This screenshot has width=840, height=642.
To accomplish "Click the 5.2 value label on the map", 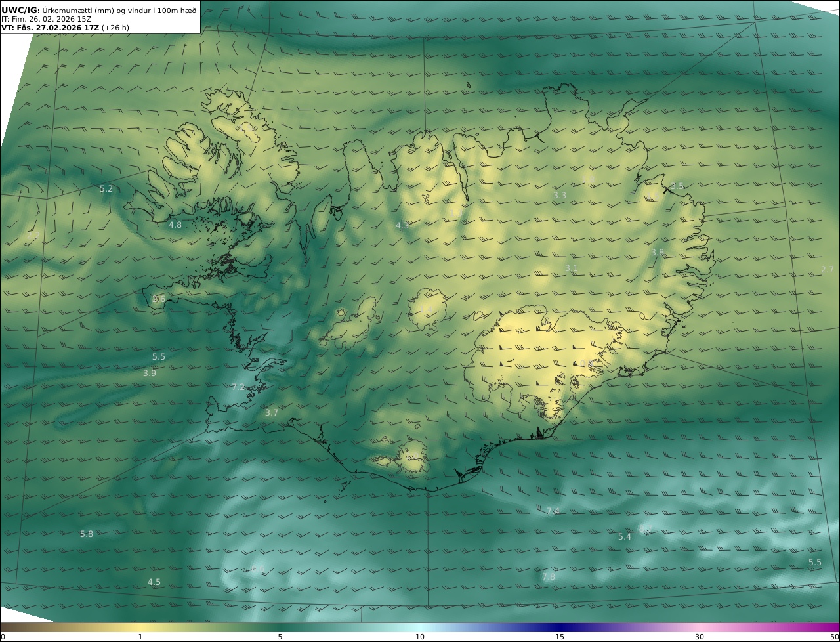I will 106,189.
